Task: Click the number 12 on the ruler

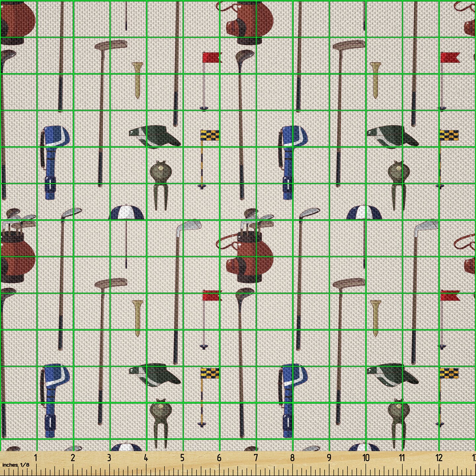Action: click(x=439, y=458)
